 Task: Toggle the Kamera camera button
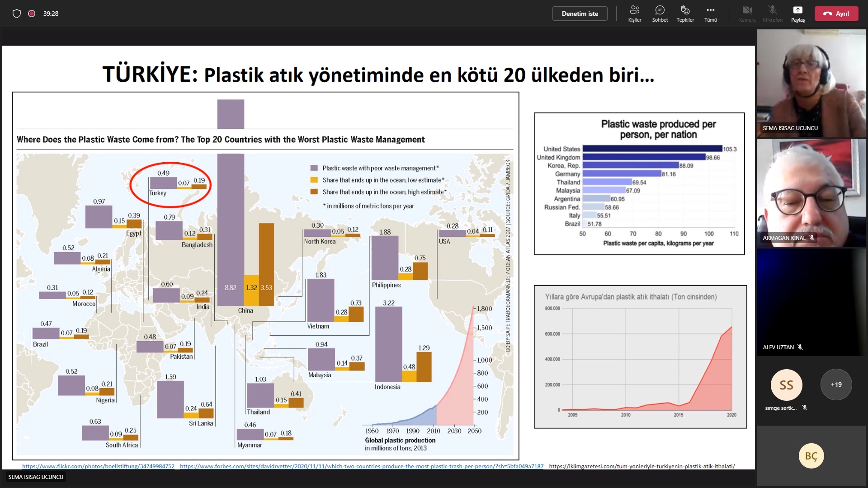[x=747, y=14]
